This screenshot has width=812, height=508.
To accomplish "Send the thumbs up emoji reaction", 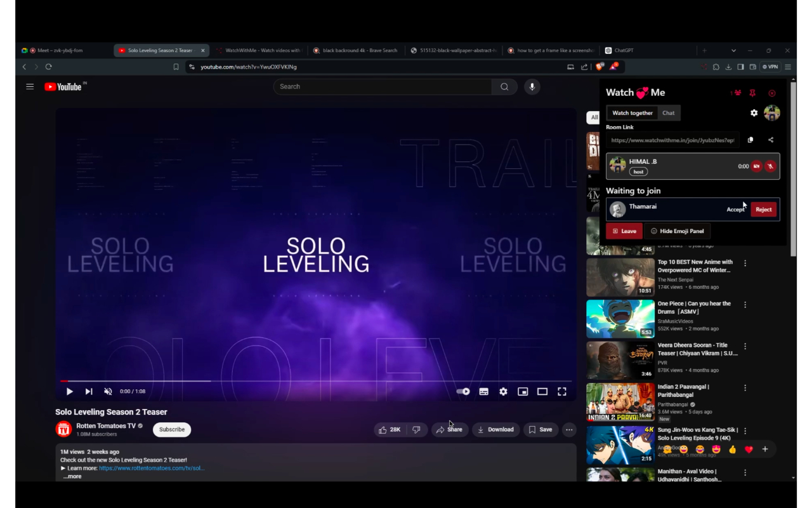I will coord(733,450).
